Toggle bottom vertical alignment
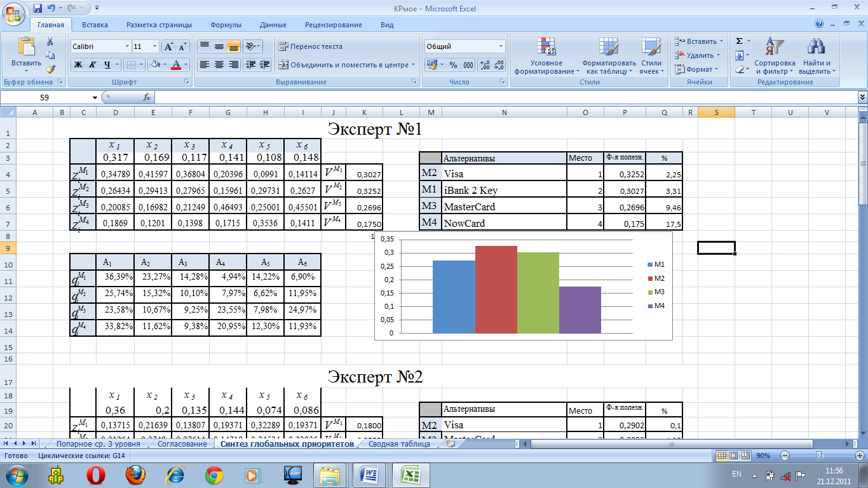 click(233, 46)
